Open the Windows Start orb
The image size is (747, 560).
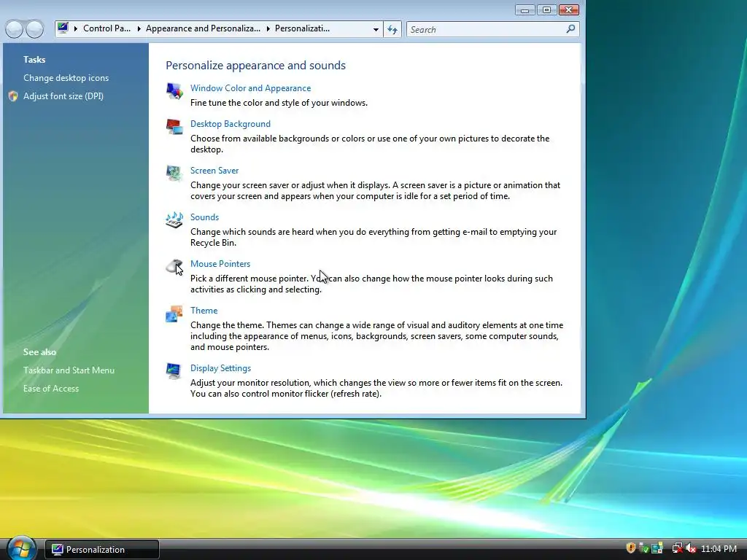point(21,548)
